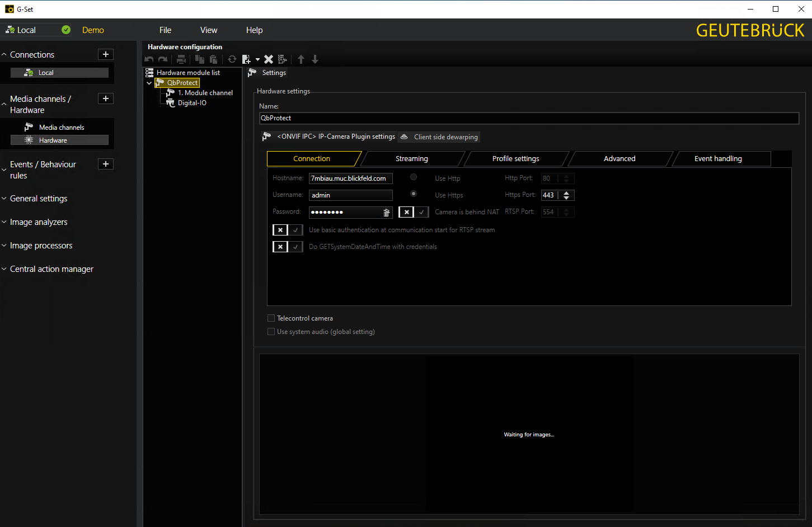This screenshot has width=812, height=527.
Task: Click plus icon next to Events / Behaviour rules
Action: [106, 164]
